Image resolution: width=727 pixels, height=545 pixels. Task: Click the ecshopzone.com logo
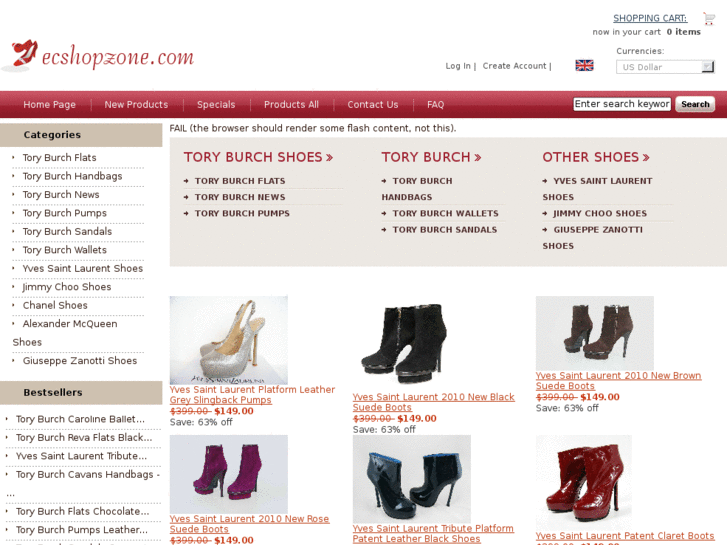click(98, 56)
